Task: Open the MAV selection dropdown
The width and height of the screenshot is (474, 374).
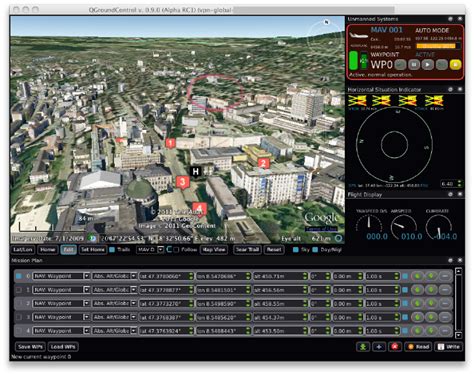Action: [150, 250]
